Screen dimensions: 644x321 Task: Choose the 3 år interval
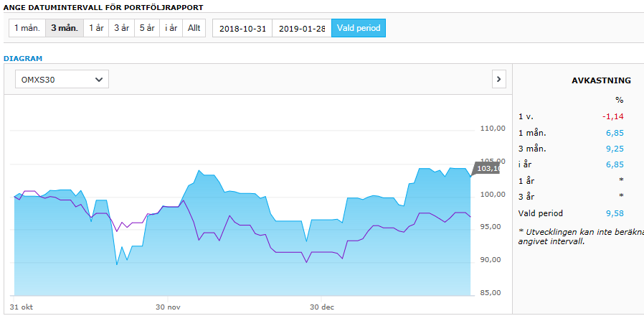(x=122, y=29)
